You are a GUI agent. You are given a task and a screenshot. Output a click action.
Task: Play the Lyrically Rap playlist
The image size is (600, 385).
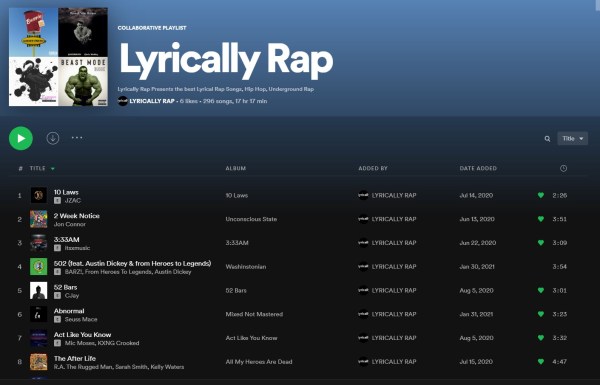coord(21,138)
